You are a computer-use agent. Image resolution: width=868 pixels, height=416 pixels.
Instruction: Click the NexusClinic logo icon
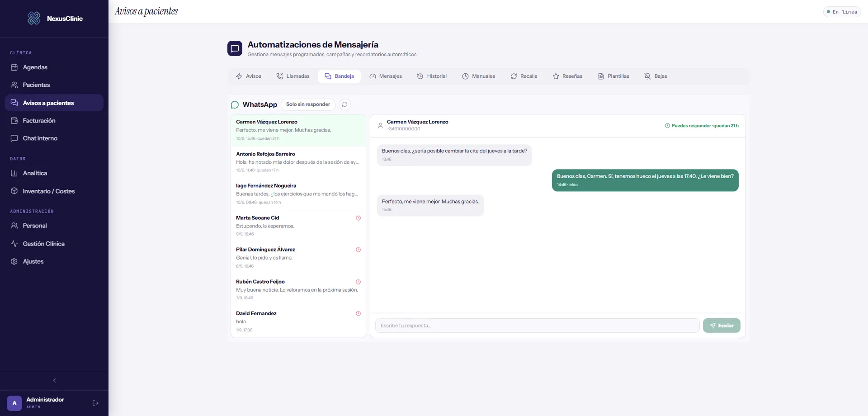click(34, 18)
